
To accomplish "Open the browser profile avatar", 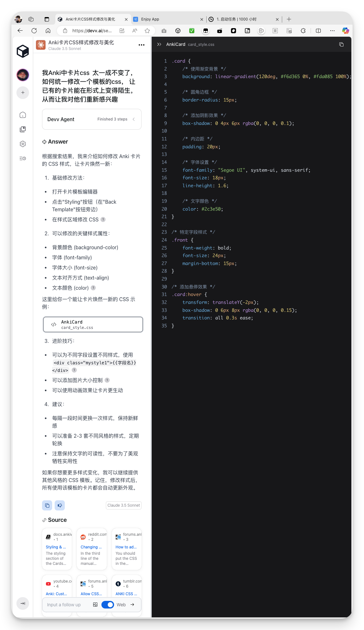I will (18, 19).
